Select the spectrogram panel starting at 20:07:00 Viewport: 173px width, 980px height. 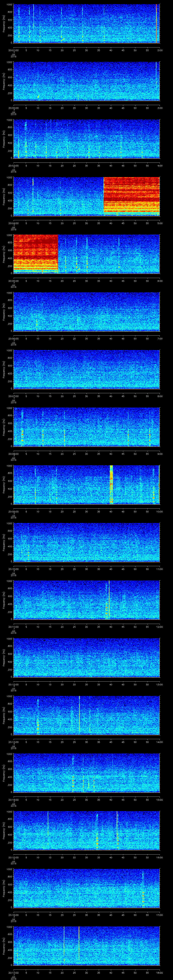click(x=86, y=369)
